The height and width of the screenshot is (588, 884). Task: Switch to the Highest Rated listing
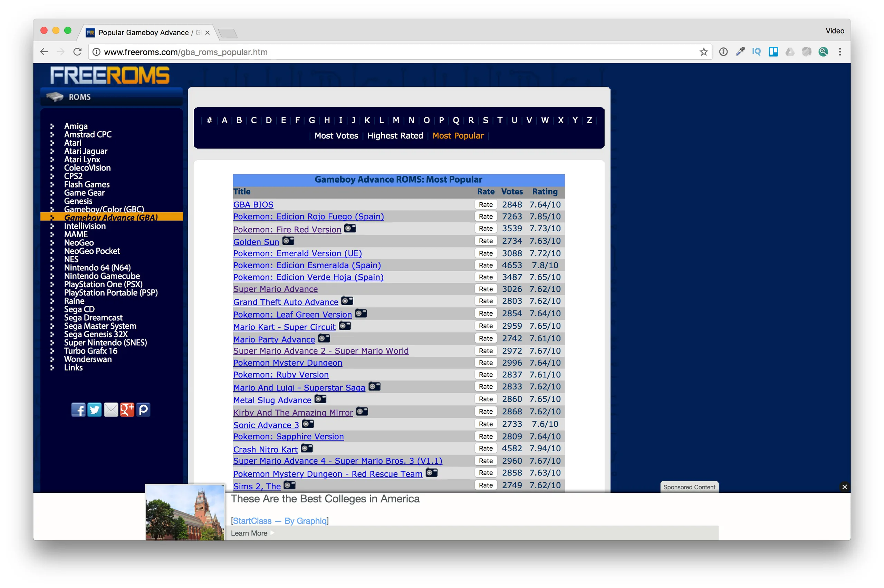[x=395, y=136]
